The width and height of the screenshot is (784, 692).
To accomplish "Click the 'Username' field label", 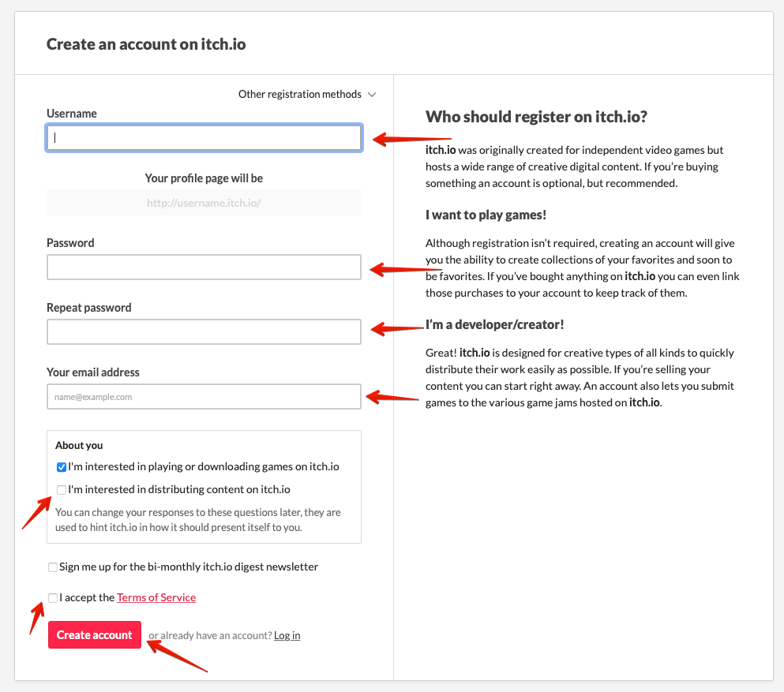I will pyautogui.click(x=72, y=114).
